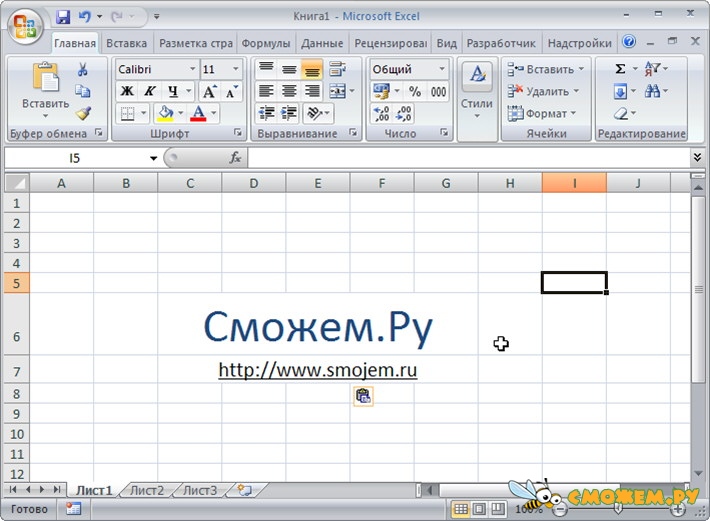Increase font size with large A icon
The width and height of the screenshot is (710, 521).
(209, 91)
